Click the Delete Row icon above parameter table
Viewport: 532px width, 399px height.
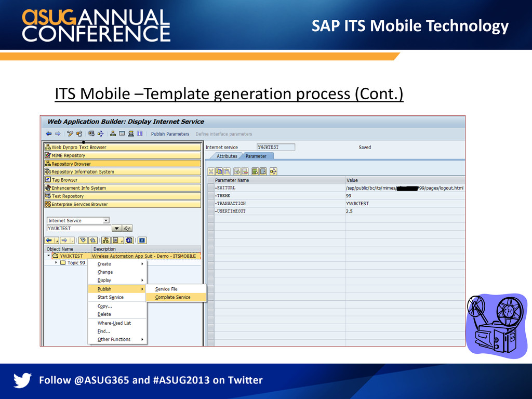(245, 171)
